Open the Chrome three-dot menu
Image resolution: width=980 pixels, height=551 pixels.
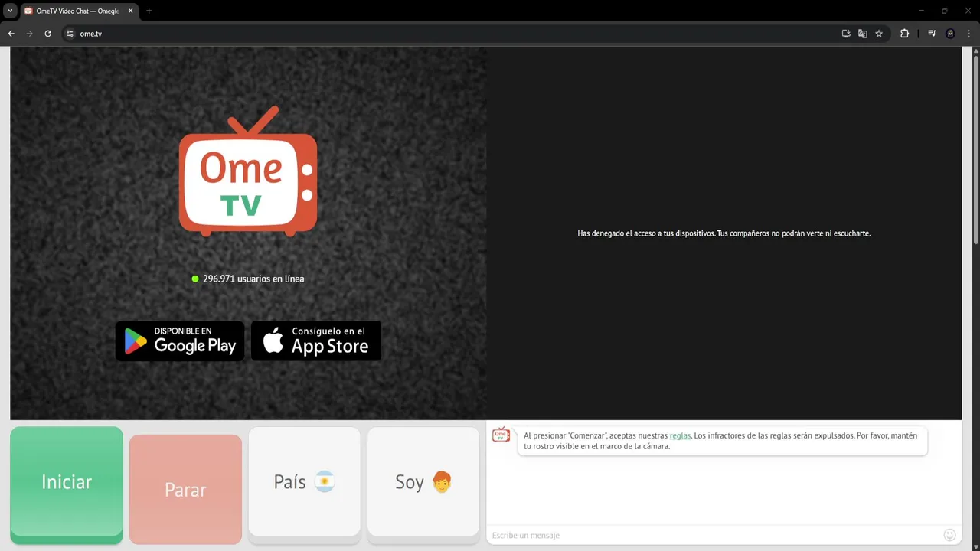click(x=968, y=34)
